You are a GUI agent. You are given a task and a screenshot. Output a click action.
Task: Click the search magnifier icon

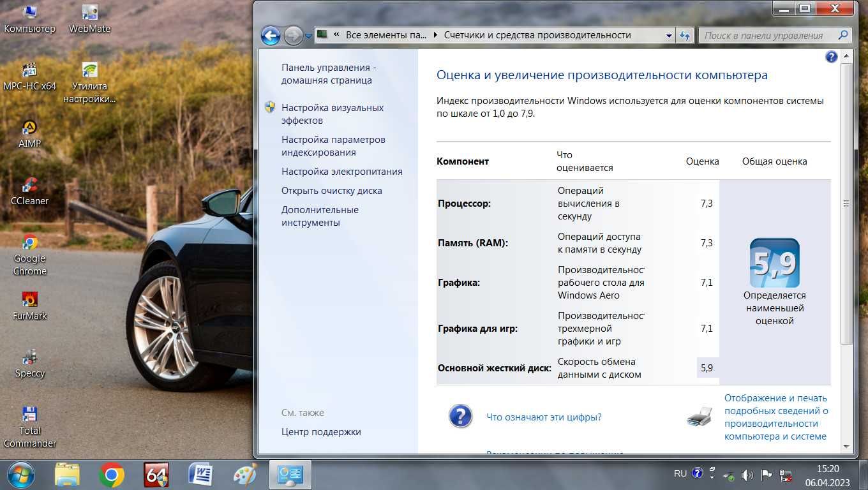point(843,36)
